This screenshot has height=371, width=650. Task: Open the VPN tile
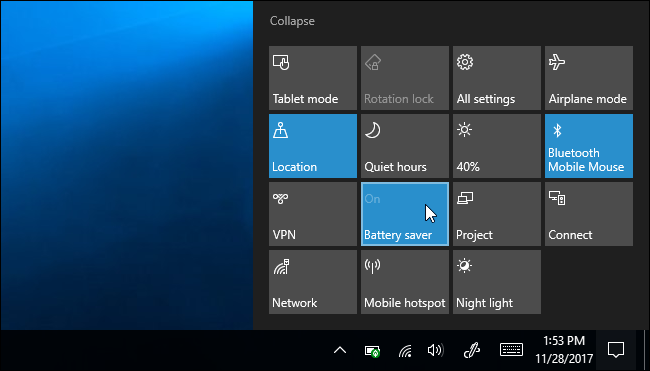(313, 214)
